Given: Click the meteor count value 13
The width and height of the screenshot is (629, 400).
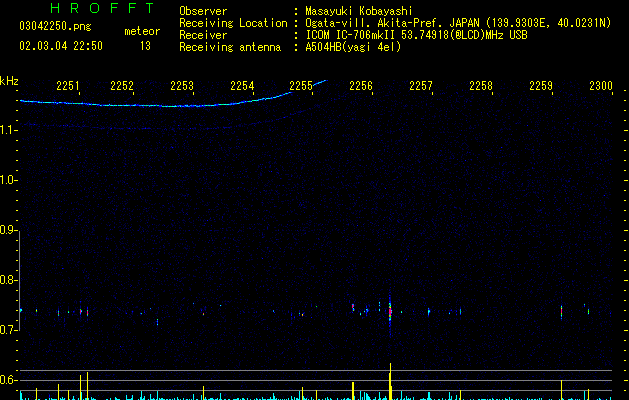Looking at the screenshot, I should coord(145,46).
